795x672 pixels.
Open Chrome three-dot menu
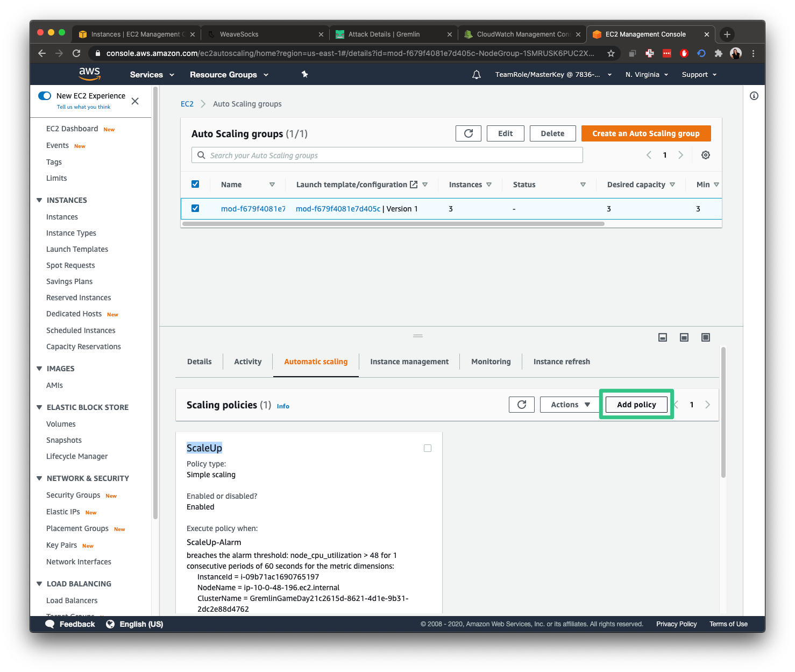753,53
